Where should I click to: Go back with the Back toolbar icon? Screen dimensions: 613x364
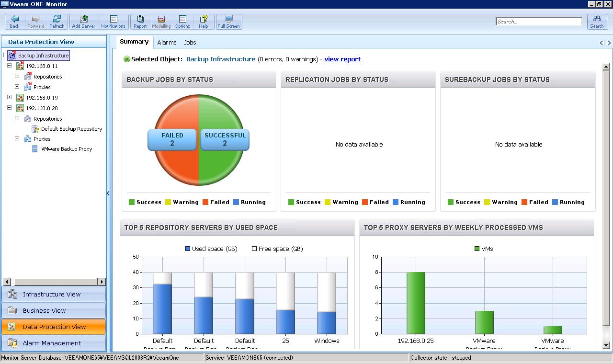[14, 22]
